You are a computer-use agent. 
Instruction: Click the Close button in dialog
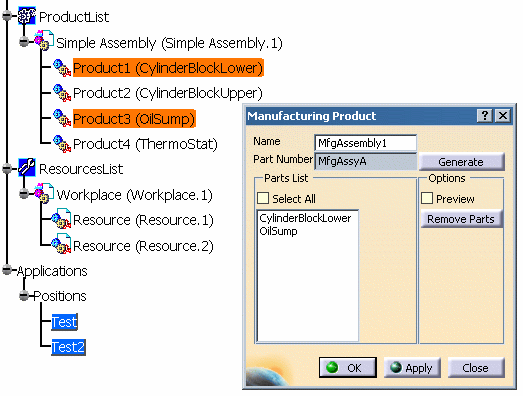[476, 368]
